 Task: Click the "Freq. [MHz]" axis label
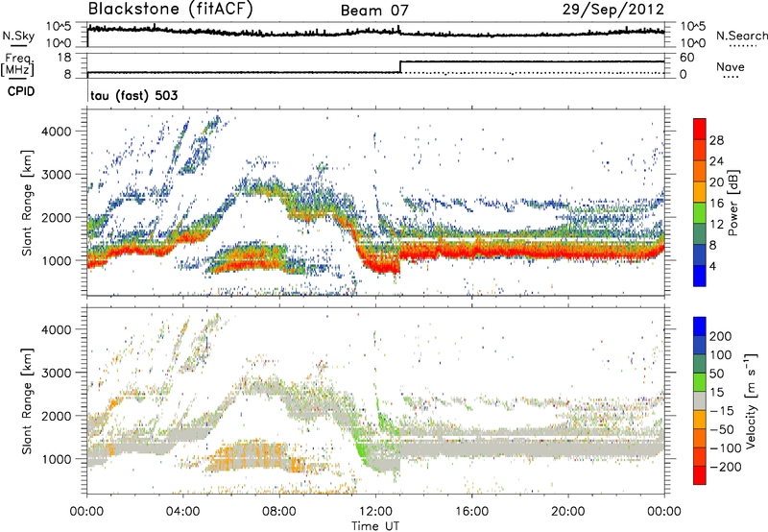[18, 64]
